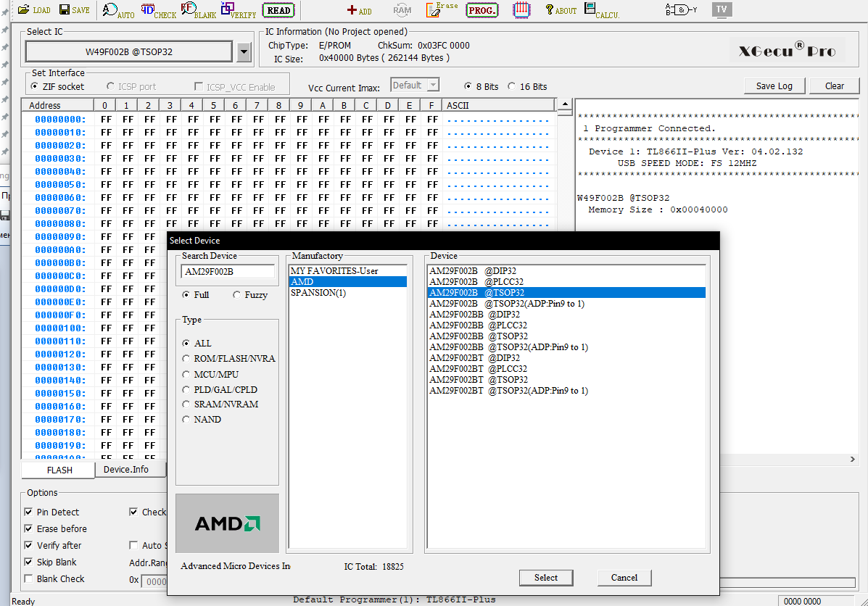Select AM29F002BB @TSOP32(ADP:Pin9 to 1)
Image resolution: width=868 pixels, height=606 pixels.
pyautogui.click(x=567, y=347)
